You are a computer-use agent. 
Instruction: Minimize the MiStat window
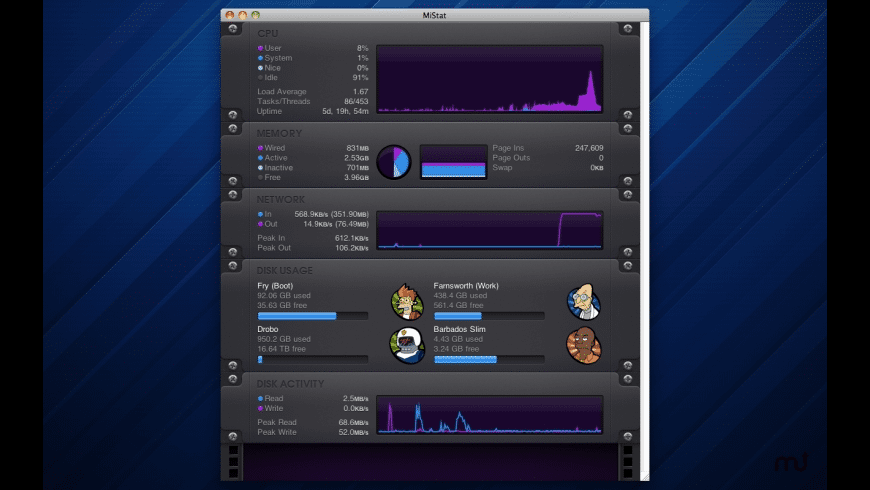pos(242,15)
